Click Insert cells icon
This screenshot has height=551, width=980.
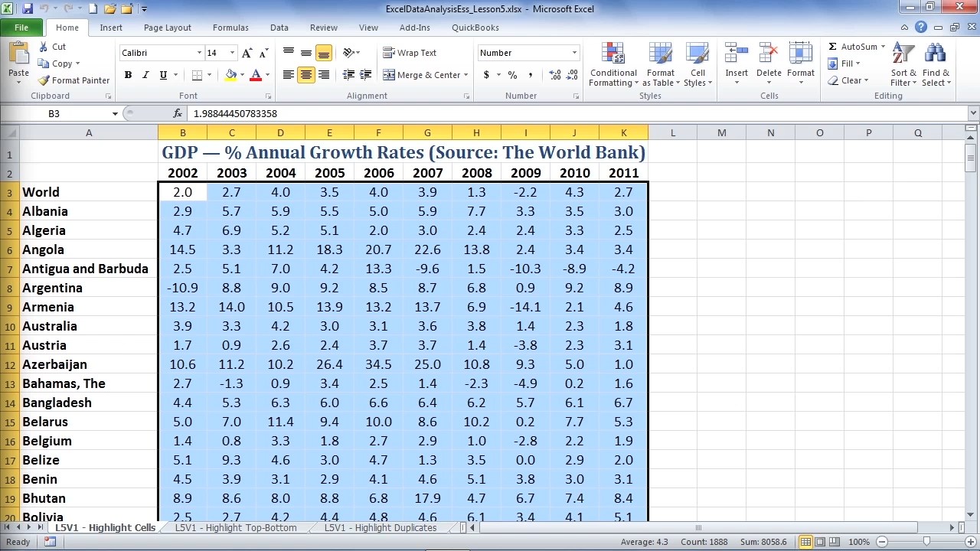(x=737, y=54)
